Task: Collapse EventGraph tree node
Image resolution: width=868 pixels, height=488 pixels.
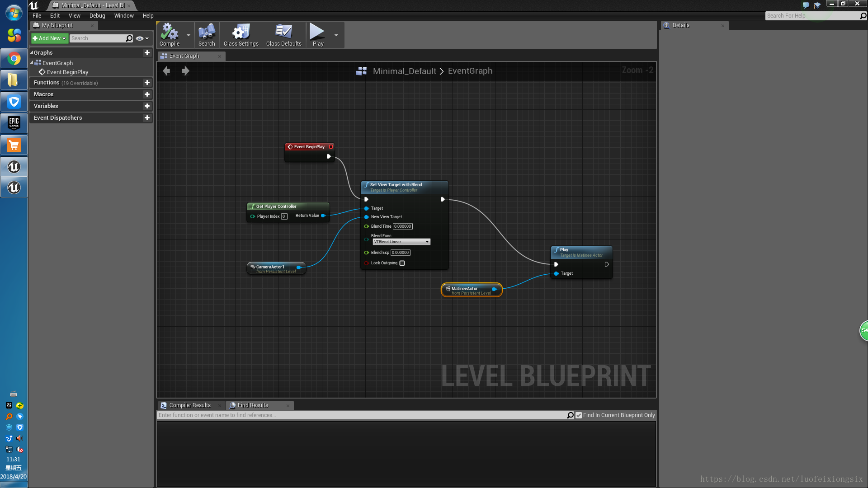Action: click(x=32, y=63)
